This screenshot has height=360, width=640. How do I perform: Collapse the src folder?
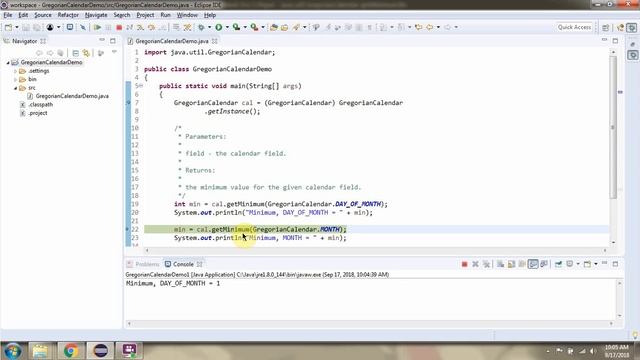point(16,88)
